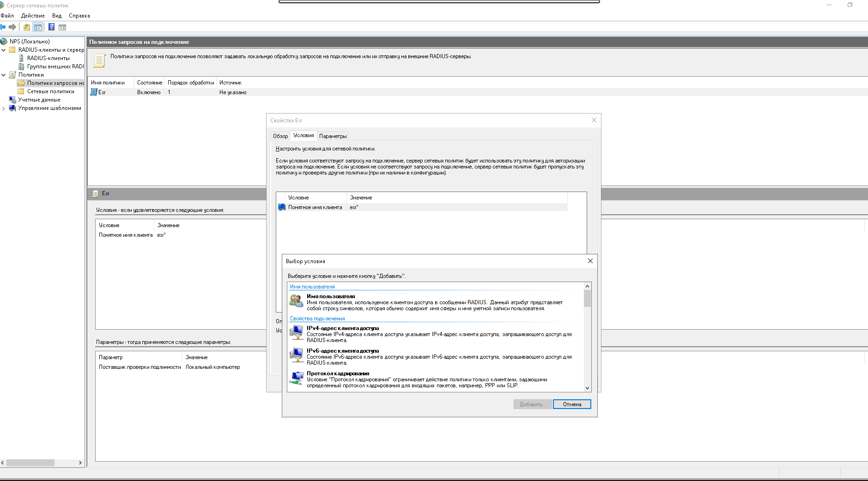868x481 pixels.
Task: Sort by Имя политики column header
Action: pos(111,83)
